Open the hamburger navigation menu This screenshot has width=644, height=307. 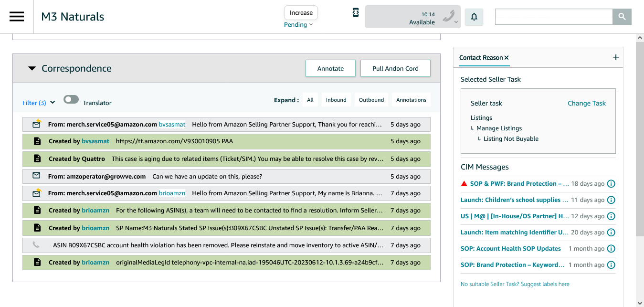point(17,17)
